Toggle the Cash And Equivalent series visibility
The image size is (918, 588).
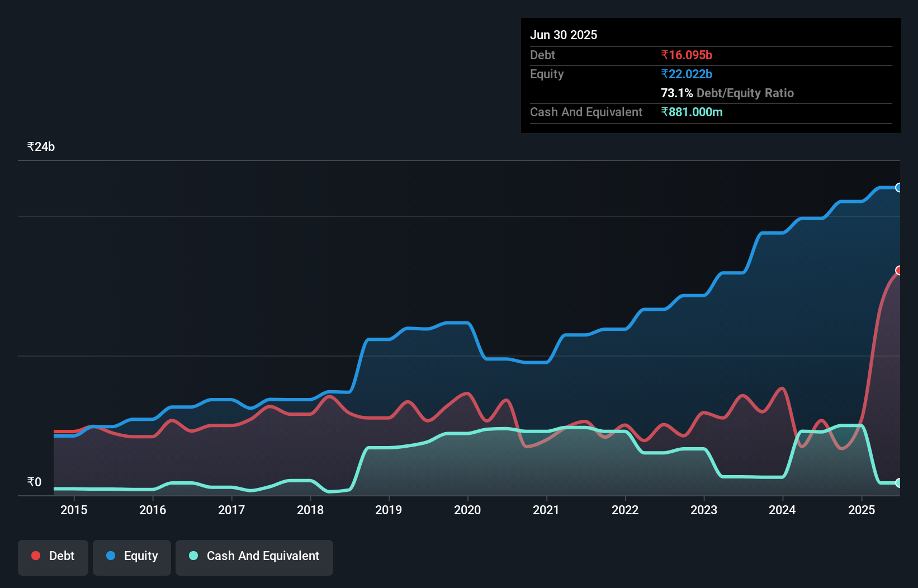click(254, 556)
